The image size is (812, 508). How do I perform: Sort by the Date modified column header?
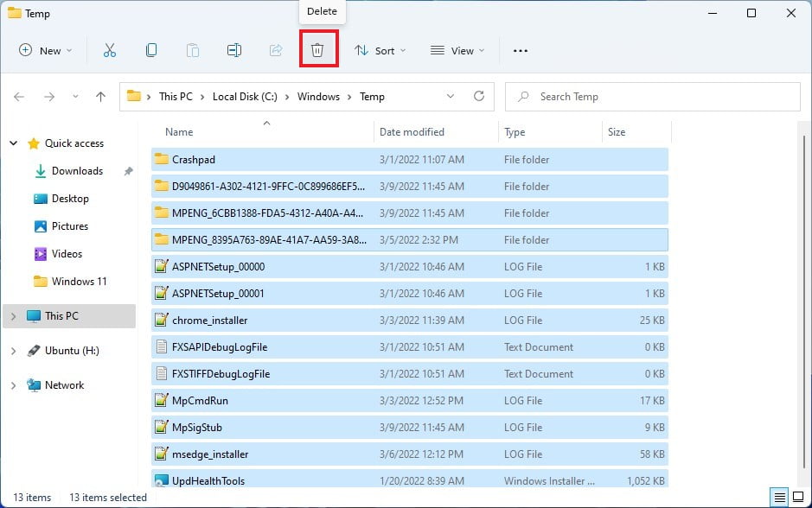pos(412,132)
